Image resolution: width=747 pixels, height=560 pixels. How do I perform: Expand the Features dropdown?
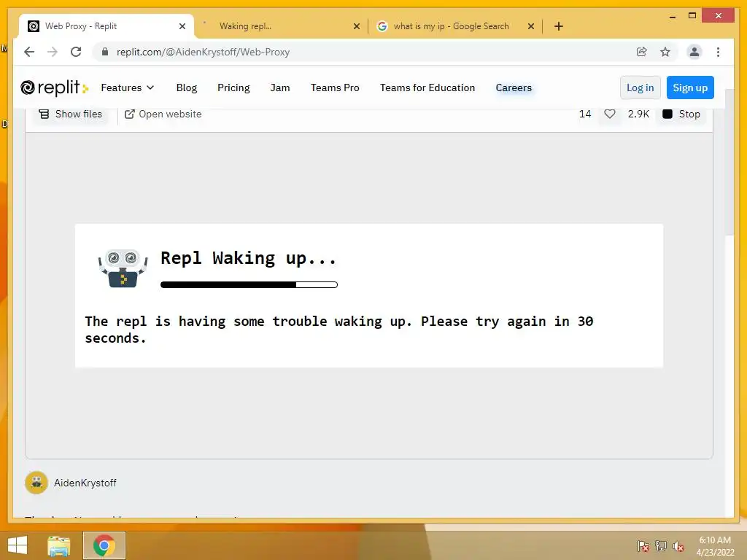(x=127, y=87)
